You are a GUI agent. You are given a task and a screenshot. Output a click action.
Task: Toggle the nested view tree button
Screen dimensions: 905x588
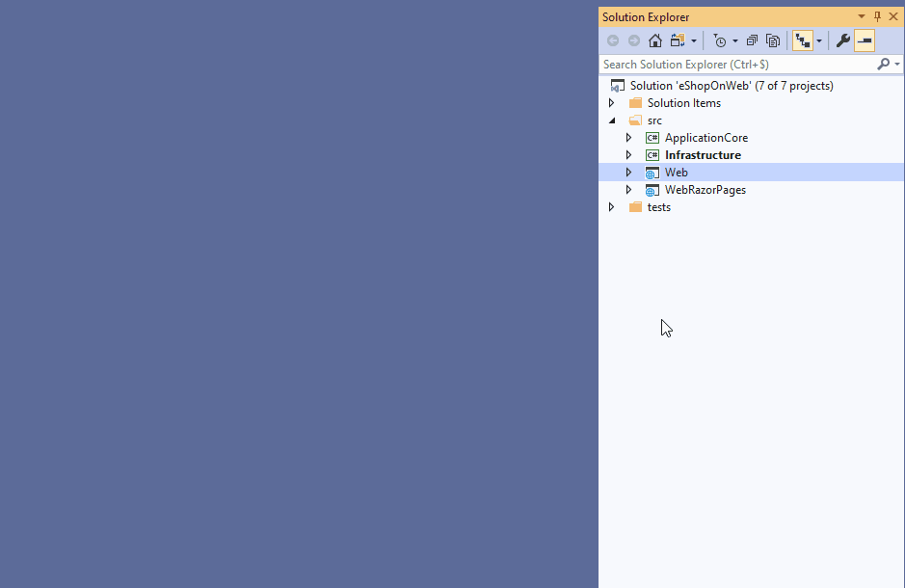coord(803,40)
